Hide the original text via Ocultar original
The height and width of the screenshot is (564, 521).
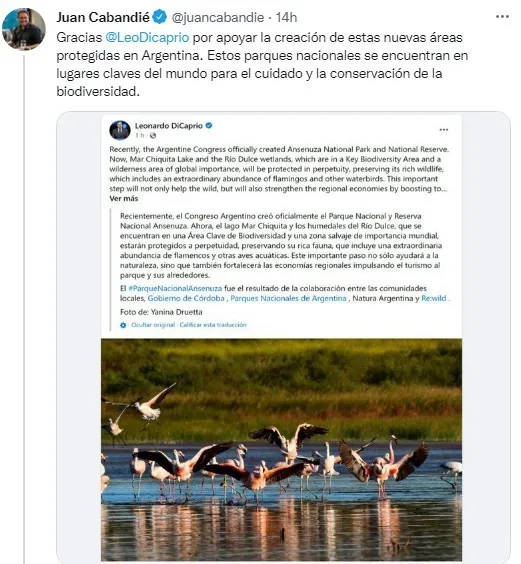coord(153,325)
